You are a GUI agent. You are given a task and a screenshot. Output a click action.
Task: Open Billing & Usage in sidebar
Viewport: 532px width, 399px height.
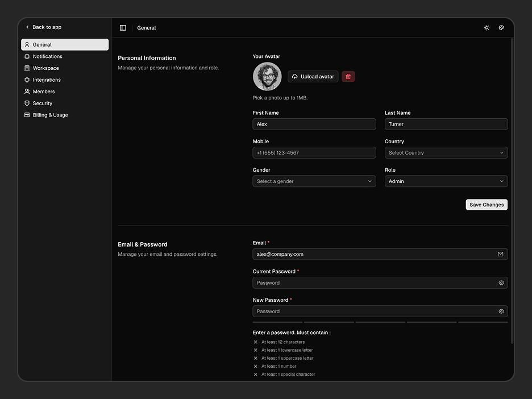tap(65, 115)
